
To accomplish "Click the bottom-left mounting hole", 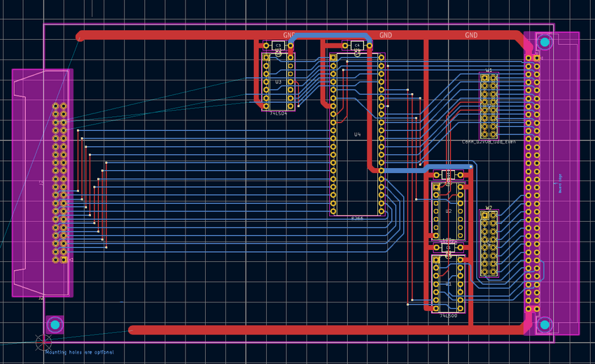I will point(55,325).
